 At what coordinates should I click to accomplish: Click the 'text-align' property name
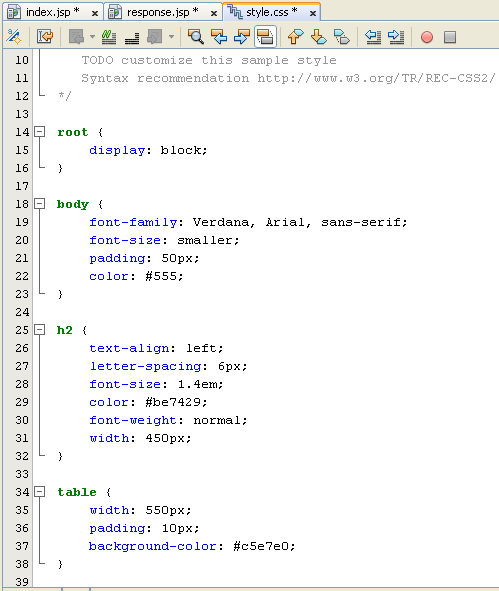129,348
